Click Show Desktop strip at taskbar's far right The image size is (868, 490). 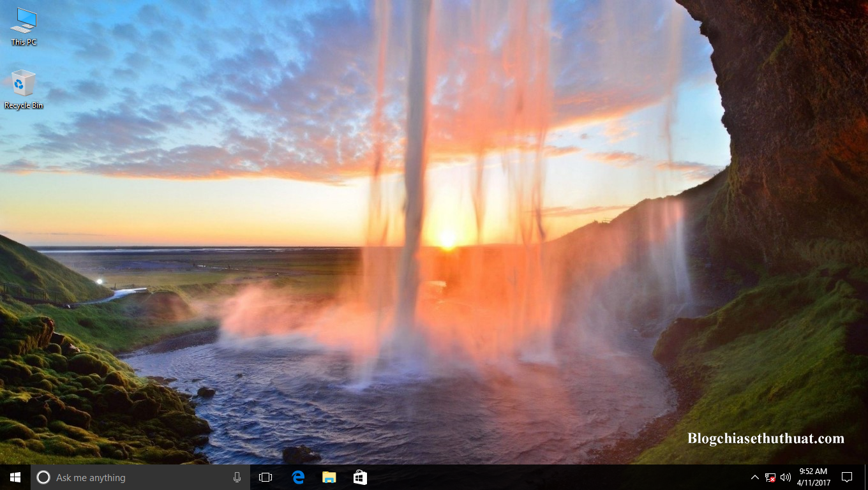866,477
